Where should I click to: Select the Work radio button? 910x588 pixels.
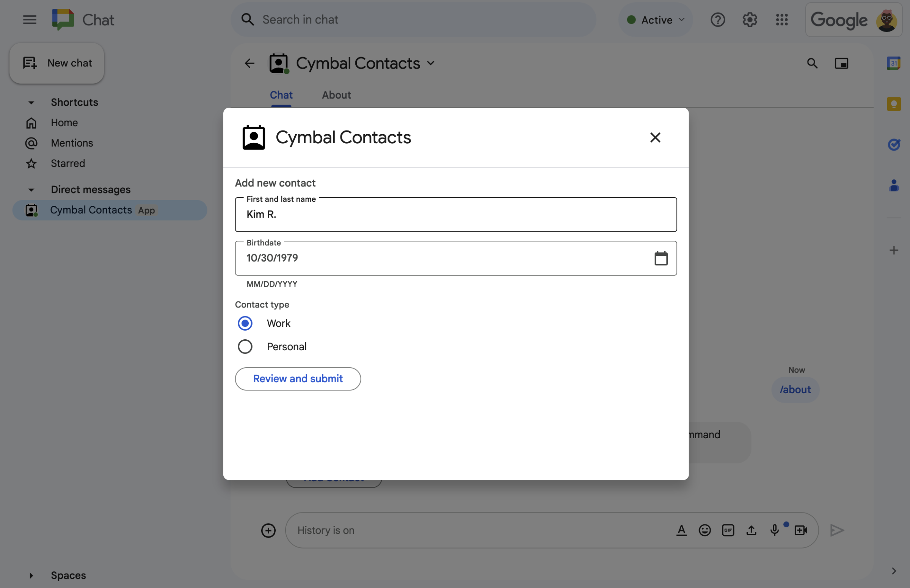pyautogui.click(x=245, y=323)
